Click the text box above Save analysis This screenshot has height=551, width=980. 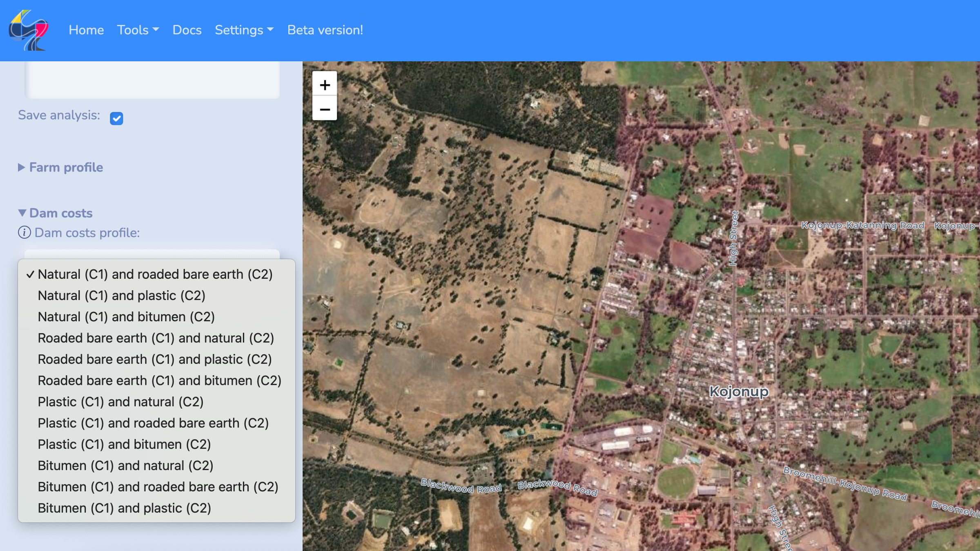[152, 80]
